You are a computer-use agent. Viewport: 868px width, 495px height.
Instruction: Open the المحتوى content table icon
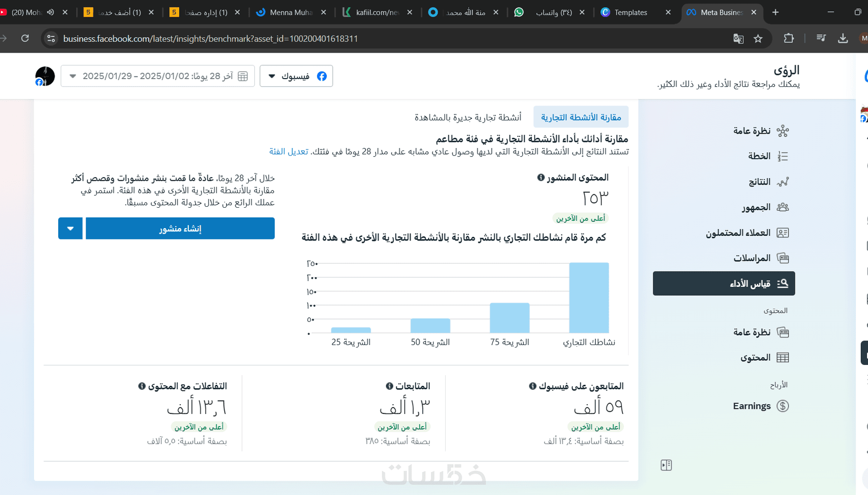pyautogui.click(x=782, y=358)
